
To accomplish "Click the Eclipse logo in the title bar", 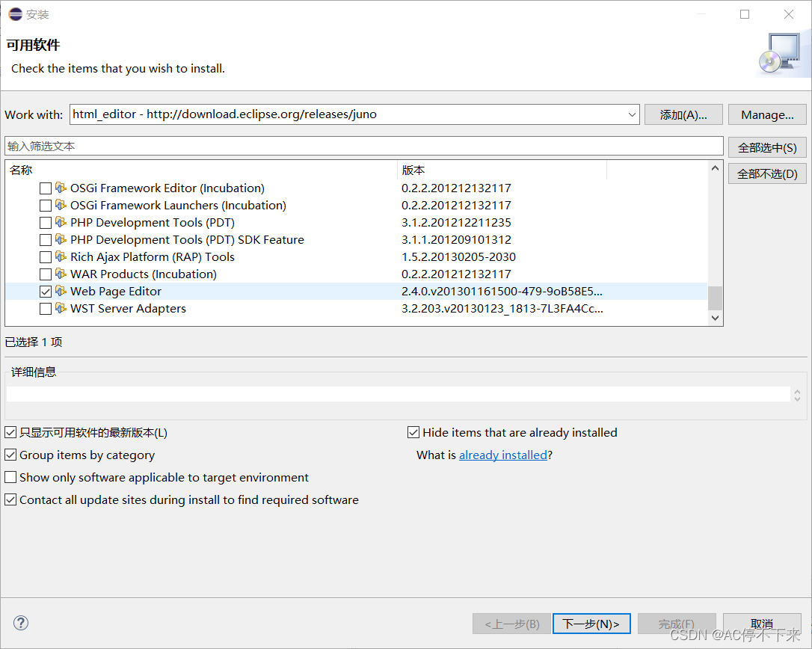I will click(16, 14).
